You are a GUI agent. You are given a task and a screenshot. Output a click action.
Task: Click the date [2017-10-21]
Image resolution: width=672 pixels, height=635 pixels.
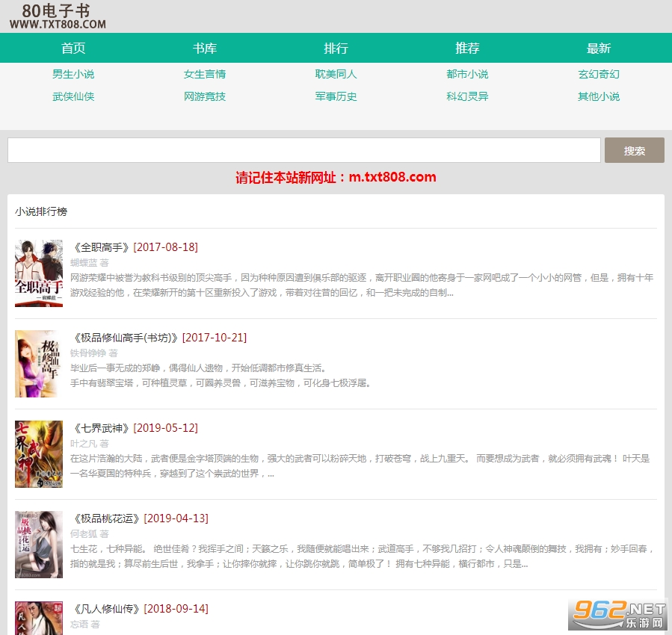click(215, 338)
